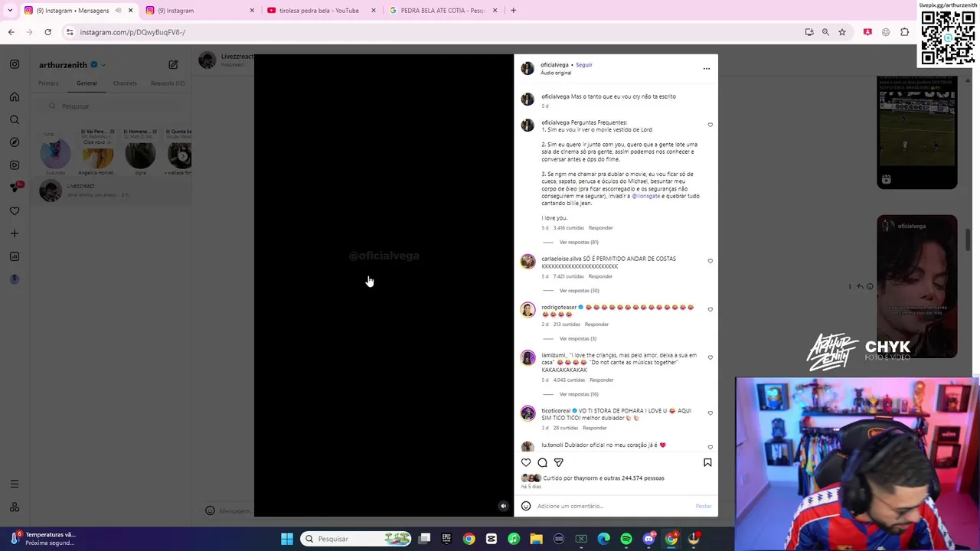Open Windows Start menu

287,539
